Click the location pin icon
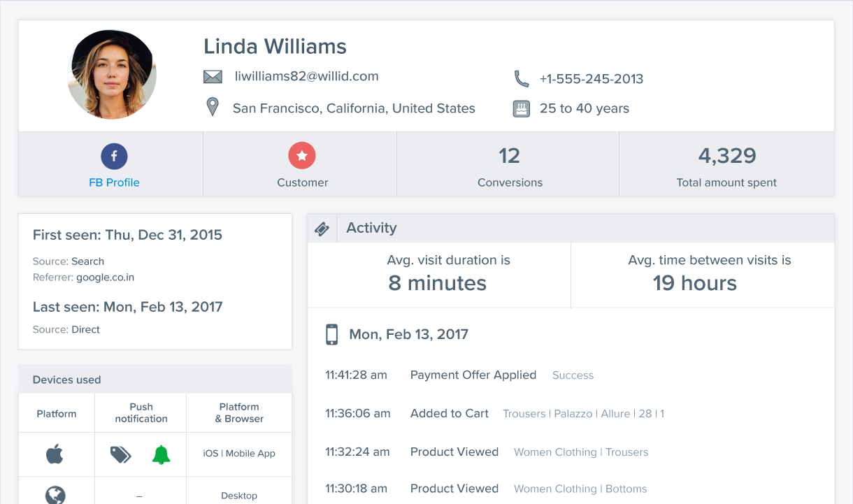This screenshot has width=853, height=504. [212, 108]
